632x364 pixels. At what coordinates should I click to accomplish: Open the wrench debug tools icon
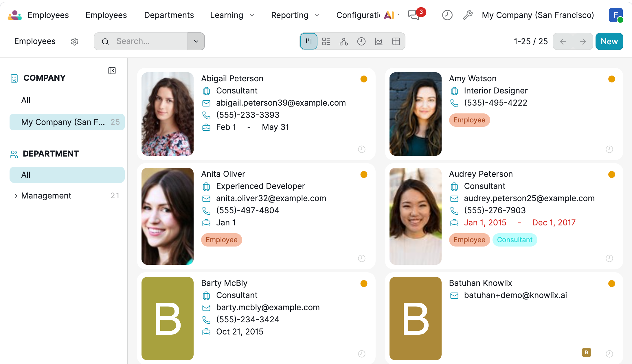[468, 15]
